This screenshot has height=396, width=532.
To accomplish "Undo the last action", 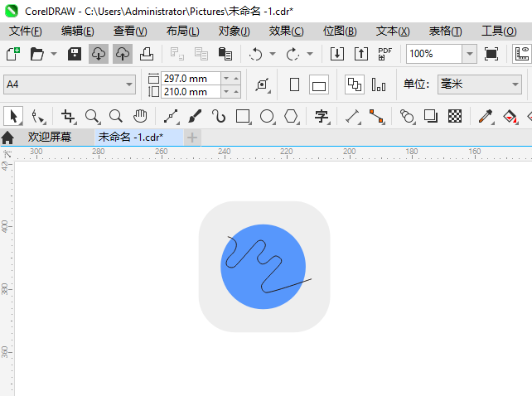I will [255, 54].
